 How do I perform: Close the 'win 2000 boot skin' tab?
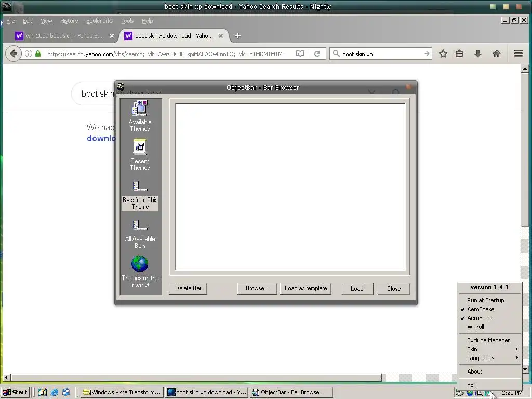pyautogui.click(x=112, y=36)
